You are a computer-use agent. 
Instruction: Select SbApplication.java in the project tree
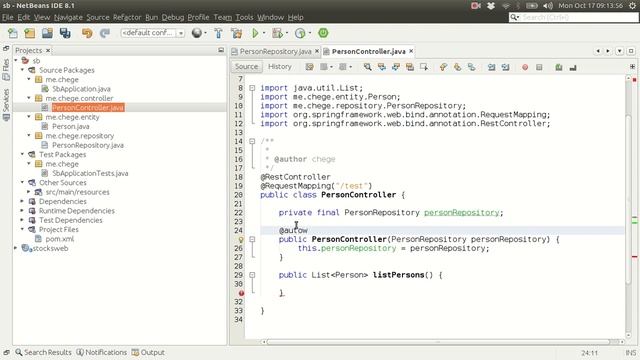tap(81, 89)
